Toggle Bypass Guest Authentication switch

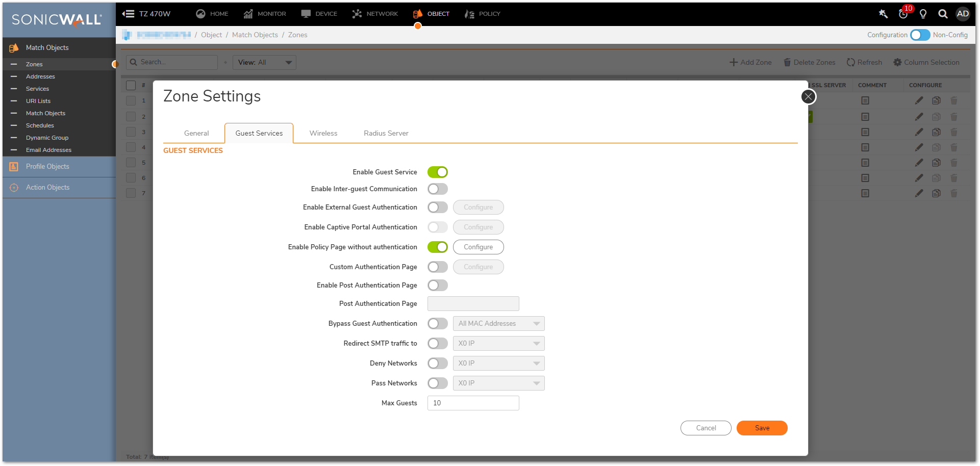point(437,324)
